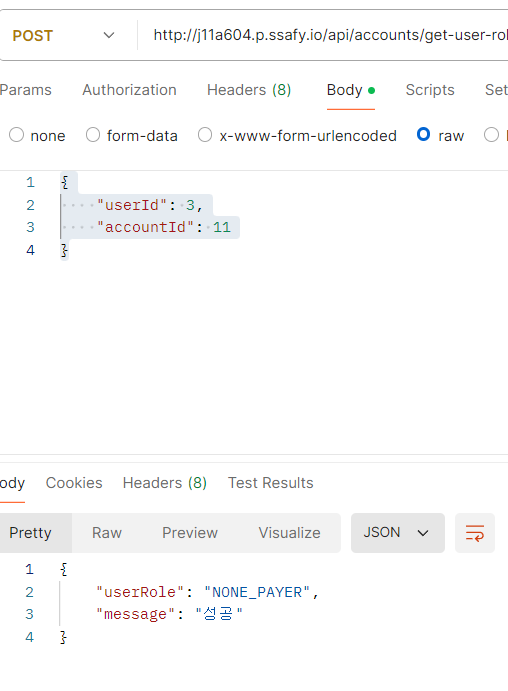Open the request Headers (8) tab
Viewport: 508px width, 691px height.
(x=249, y=90)
